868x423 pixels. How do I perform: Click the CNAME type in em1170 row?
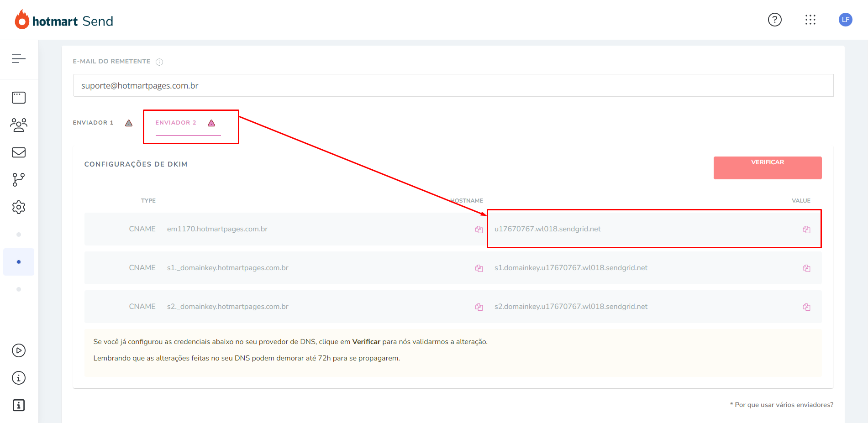pyautogui.click(x=142, y=229)
